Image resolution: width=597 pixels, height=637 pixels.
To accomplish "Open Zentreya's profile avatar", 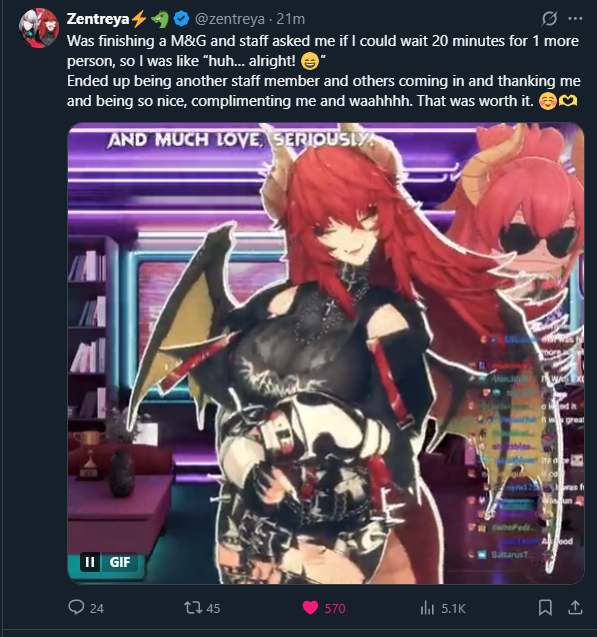I will tap(39, 27).
